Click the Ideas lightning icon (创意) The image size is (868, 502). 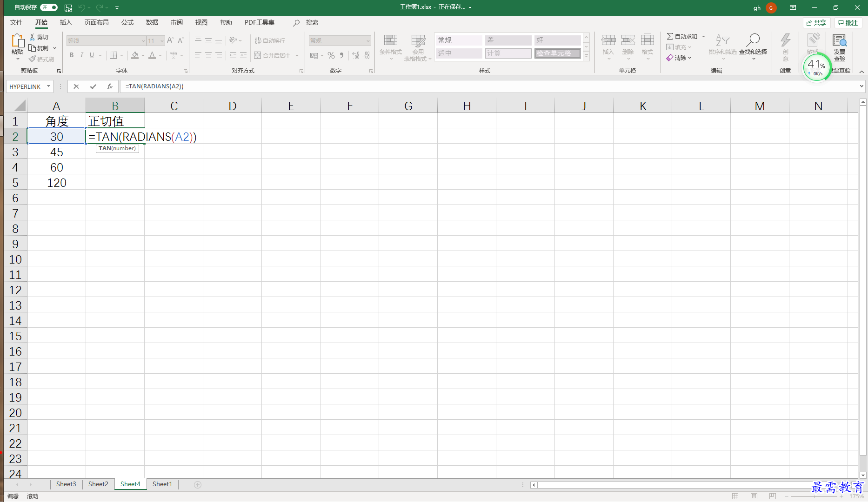pyautogui.click(x=786, y=41)
